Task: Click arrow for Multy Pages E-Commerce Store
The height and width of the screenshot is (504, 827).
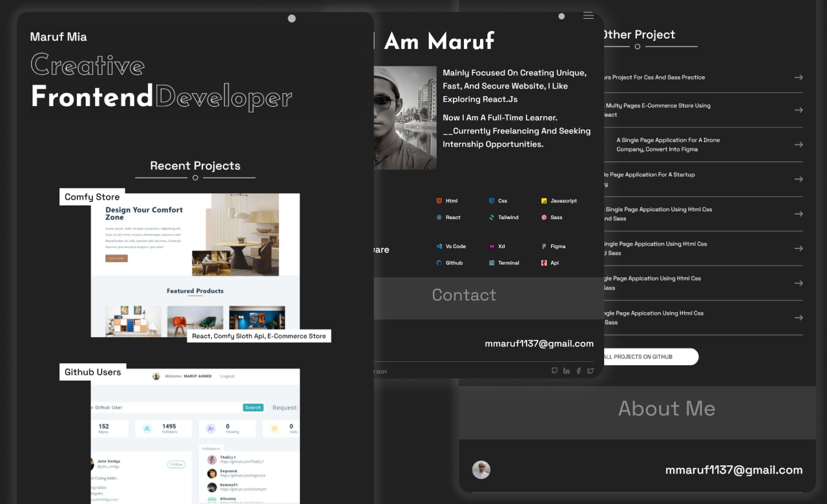Action: (x=799, y=110)
